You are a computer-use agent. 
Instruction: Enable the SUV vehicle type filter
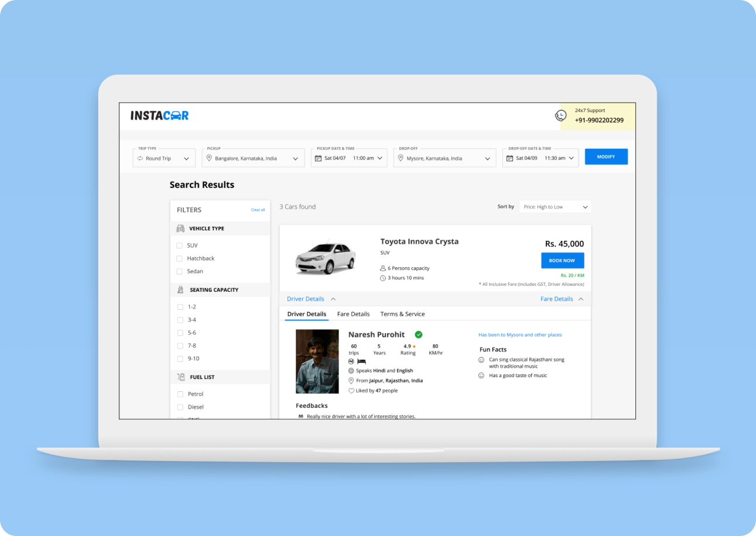[x=180, y=245]
